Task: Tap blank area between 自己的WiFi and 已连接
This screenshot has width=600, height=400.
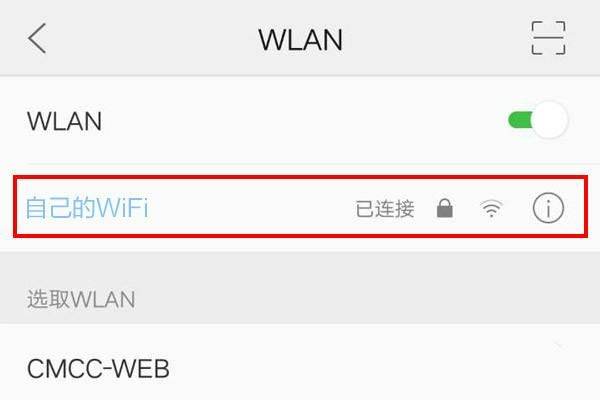Action: point(251,209)
